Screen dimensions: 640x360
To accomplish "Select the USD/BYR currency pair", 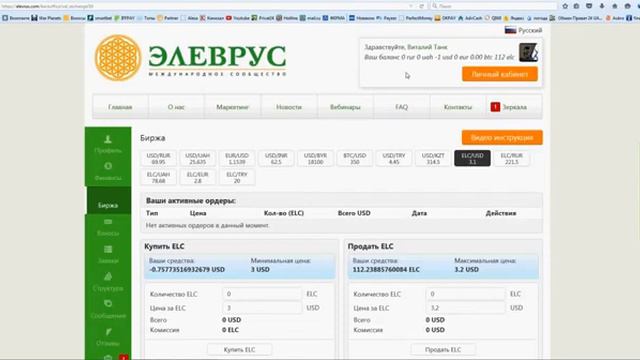I will 315,158.
